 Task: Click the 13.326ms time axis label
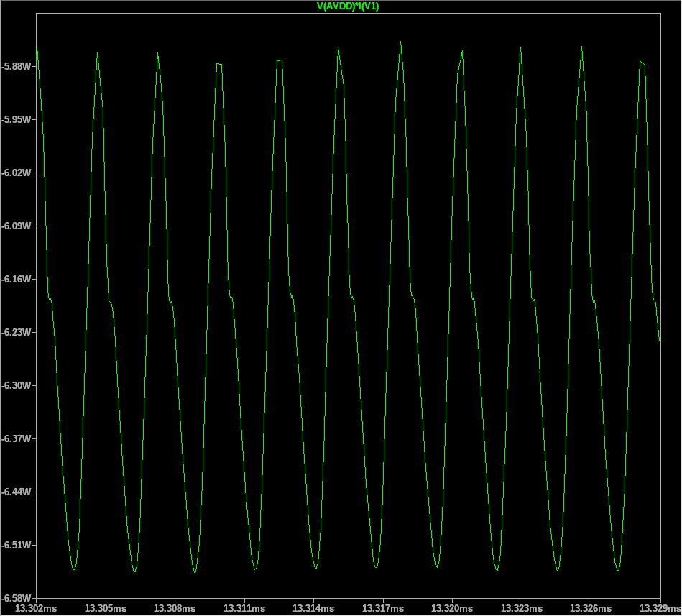click(591, 608)
